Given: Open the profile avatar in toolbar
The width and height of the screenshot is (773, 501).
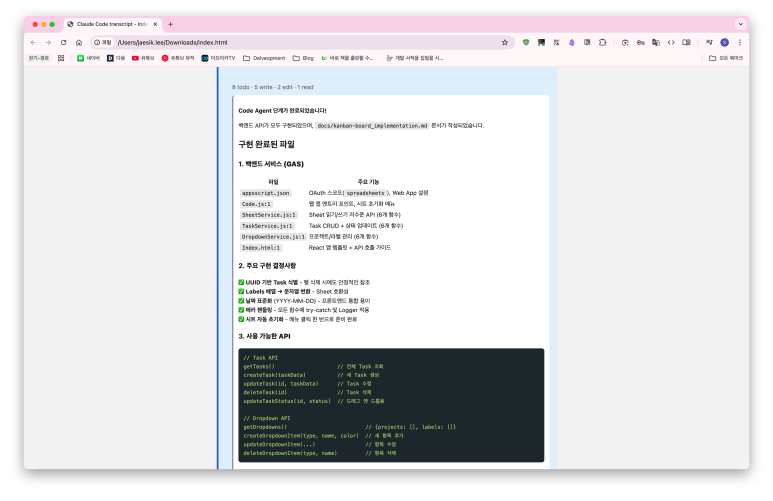Looking at the screenshot, I should [x=724, y=42].
